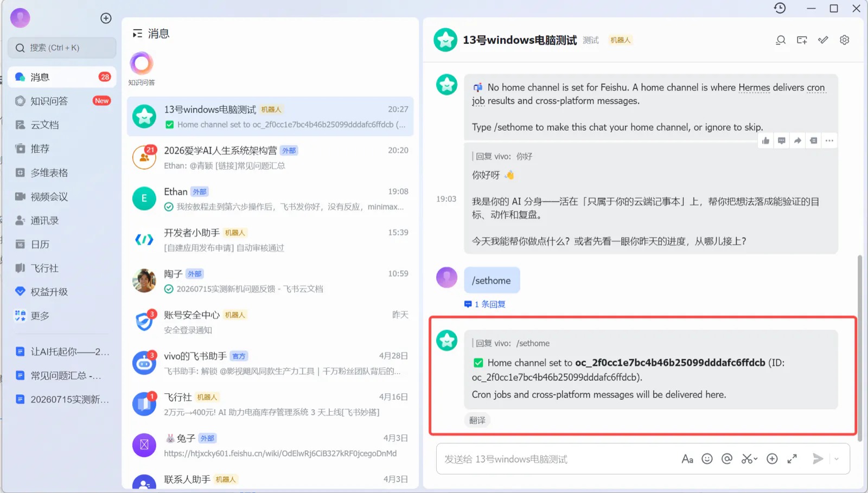Open chat 开发者小助手
This screenshot has width=868, height=493.
[x=270, y=240]
